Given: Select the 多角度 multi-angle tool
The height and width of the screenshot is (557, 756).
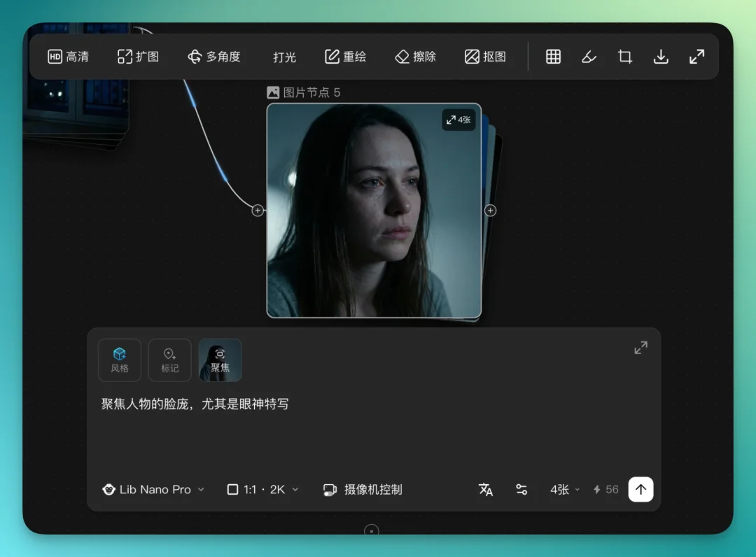Looking at the screenshot, I should click(x=215, y=57).
